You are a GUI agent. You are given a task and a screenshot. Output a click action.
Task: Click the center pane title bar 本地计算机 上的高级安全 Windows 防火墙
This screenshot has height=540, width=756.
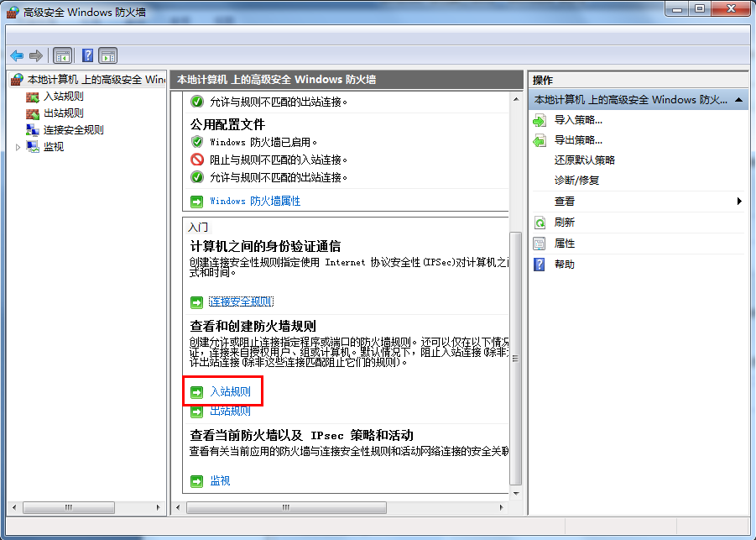pos(347,80)
